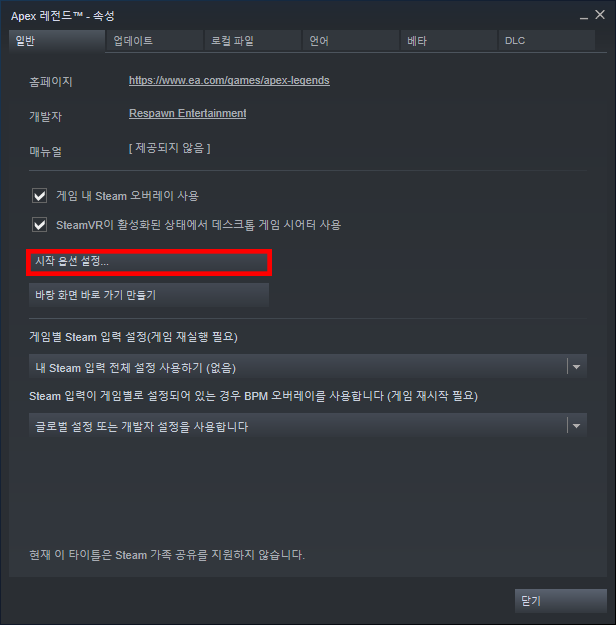Image resolution: width=616 pixels, height=625 pixels.
Task: Switch to the 일반 tab
Action: (57, 41)
